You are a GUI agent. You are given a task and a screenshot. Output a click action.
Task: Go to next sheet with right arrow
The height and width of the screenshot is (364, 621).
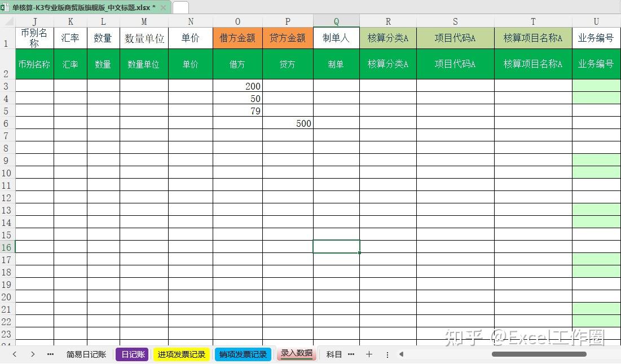click(33, 354)
